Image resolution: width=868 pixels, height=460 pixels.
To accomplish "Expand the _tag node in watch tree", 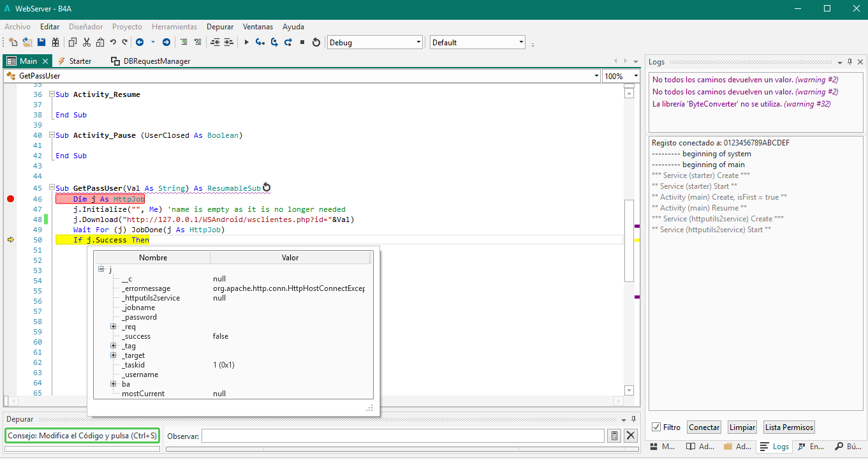I will (x=114, y=346).
